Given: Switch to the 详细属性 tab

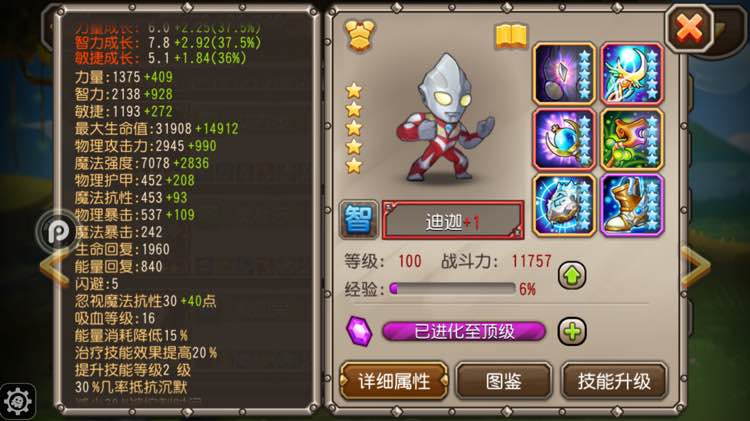Looking at the screenshot, I should click(x=394, y=381).
